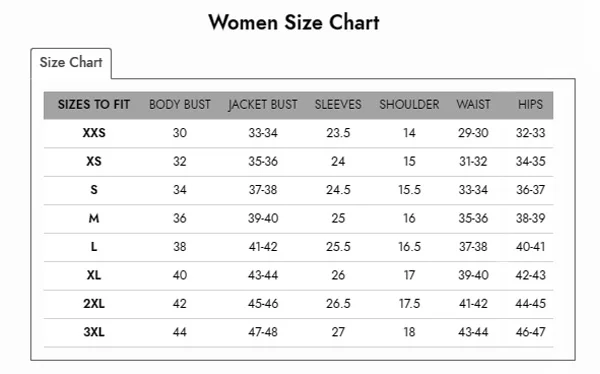
Task: Click the Women Size Chart heading
Action: [x=294, y=22]
